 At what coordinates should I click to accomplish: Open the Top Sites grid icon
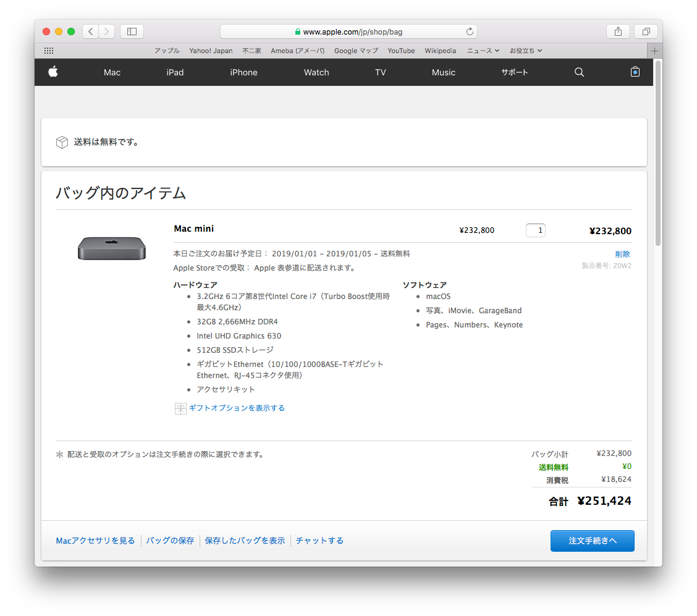[49, 51]
